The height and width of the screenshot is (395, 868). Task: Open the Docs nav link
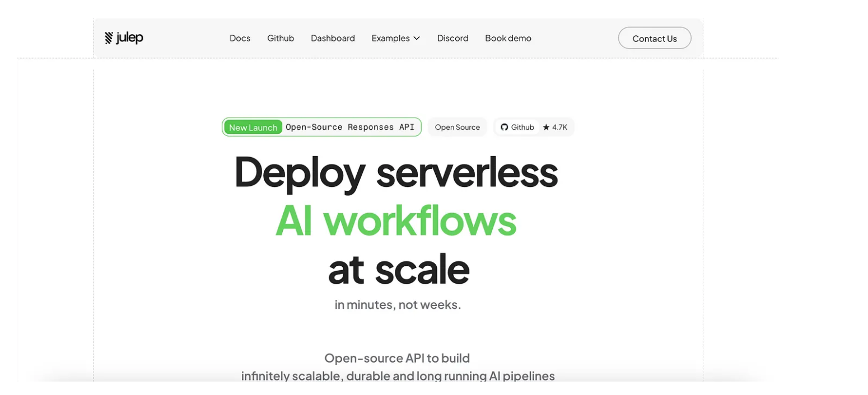[240, 38]
